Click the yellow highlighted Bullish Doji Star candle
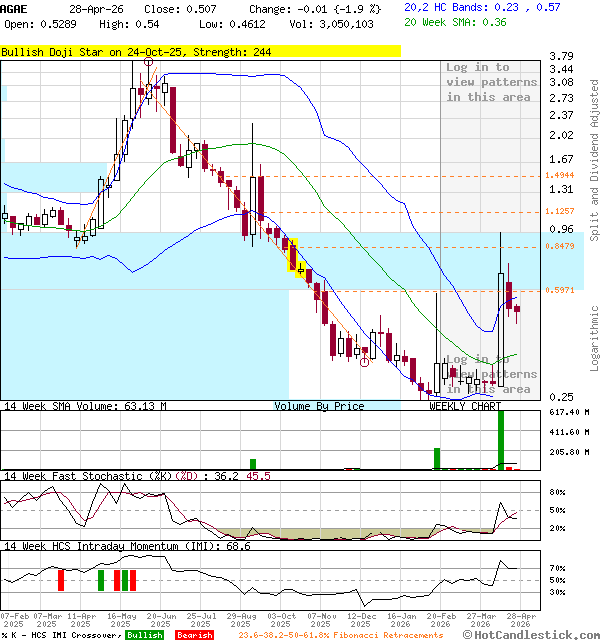 point(295,255)
